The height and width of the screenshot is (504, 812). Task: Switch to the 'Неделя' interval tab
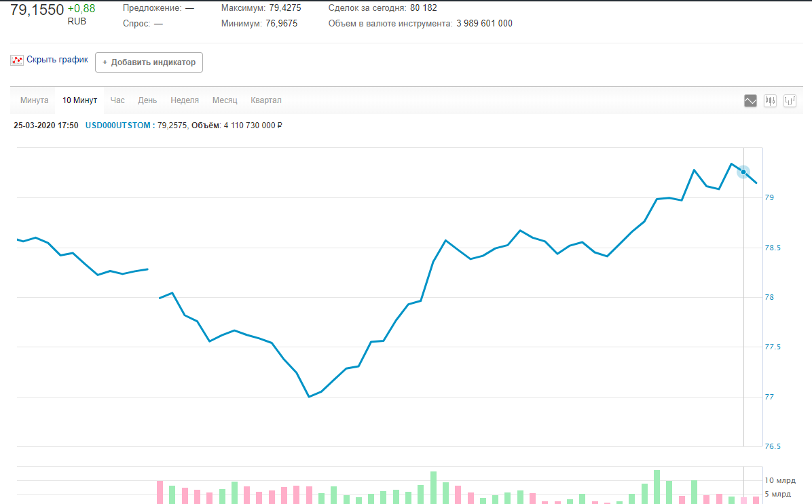click(x=185, y=100)
